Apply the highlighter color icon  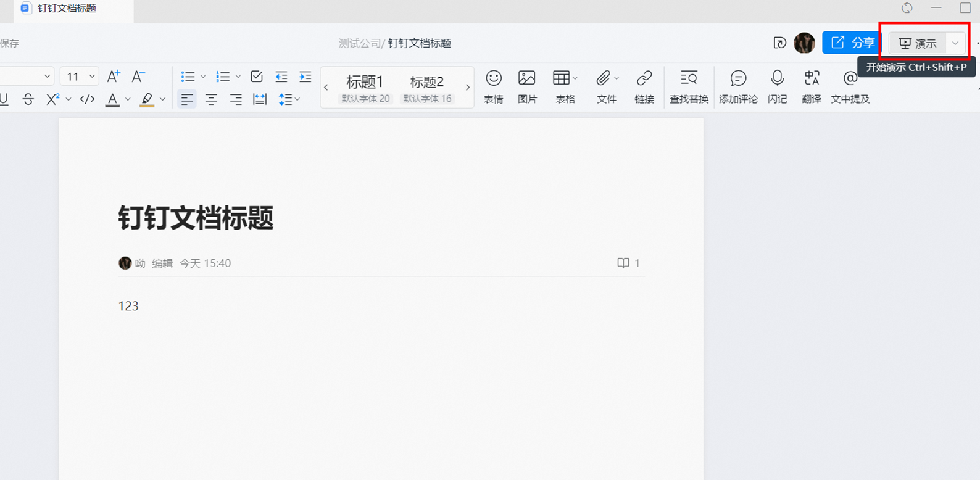[147, 99]
